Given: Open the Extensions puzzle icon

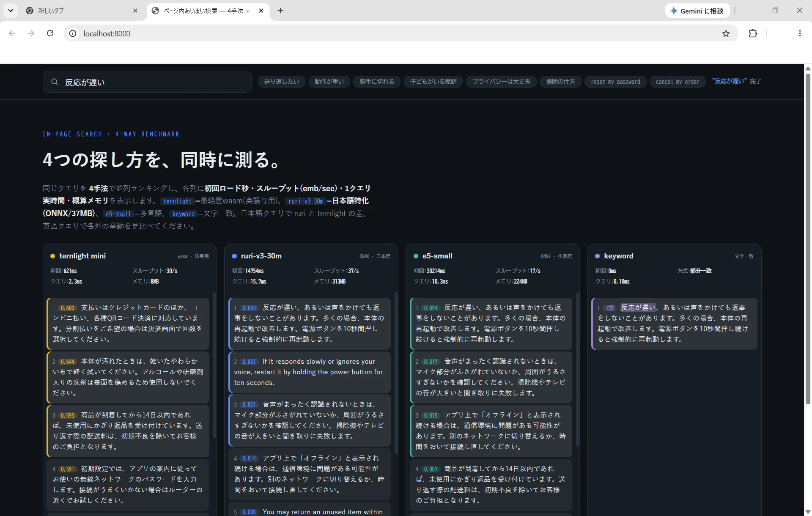Looking at the screenshot, I should click(753, 33).
